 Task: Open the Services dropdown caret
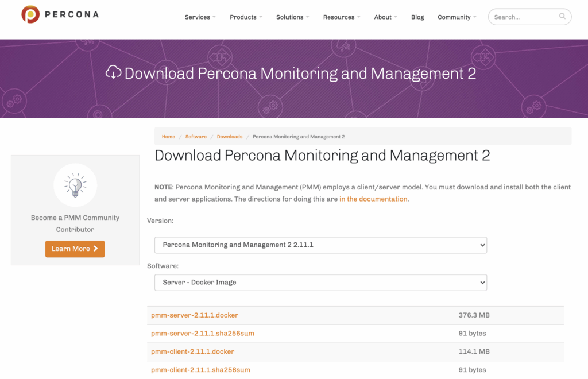[215, 17]
